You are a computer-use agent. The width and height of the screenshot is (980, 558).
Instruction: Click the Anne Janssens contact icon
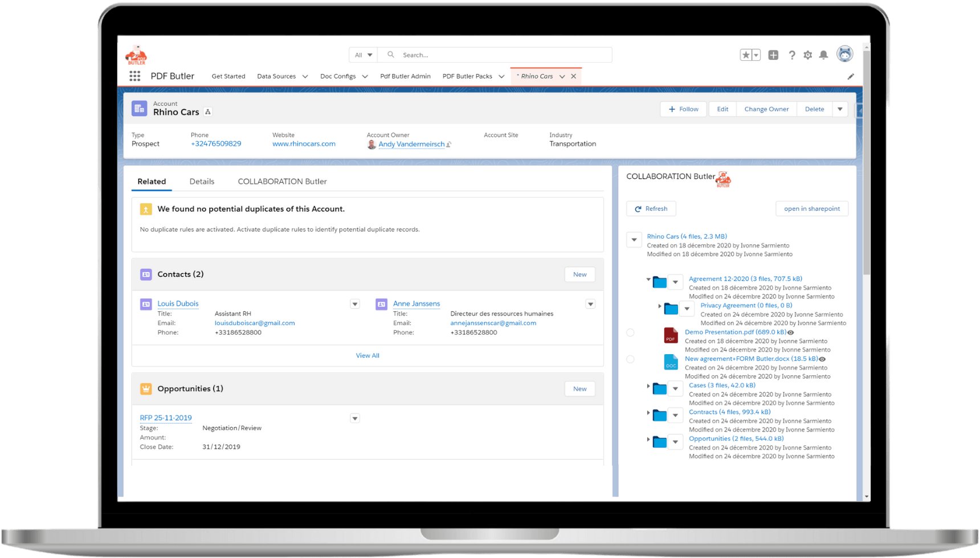tap(381, 304)
